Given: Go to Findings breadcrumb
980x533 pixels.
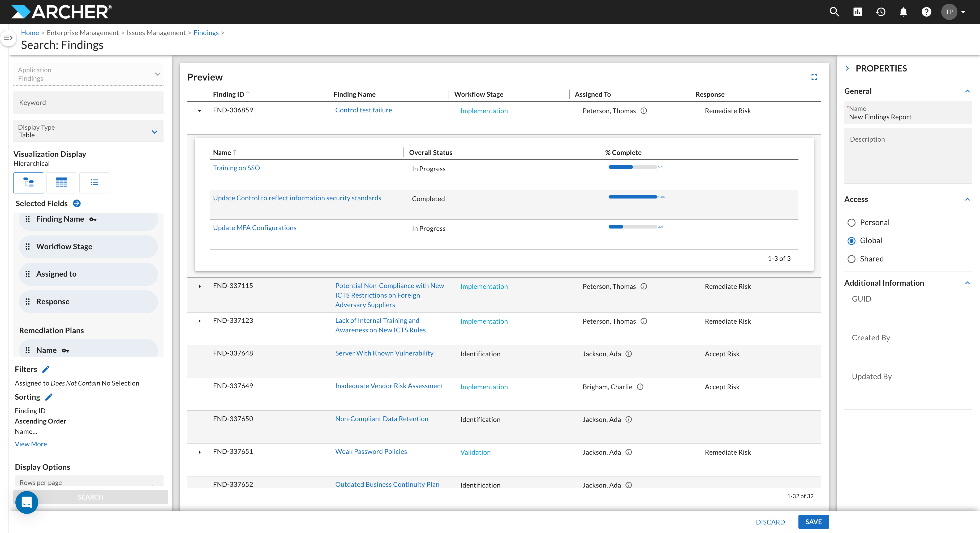Looking at the screenshot, I should click(x=206, y=33).
